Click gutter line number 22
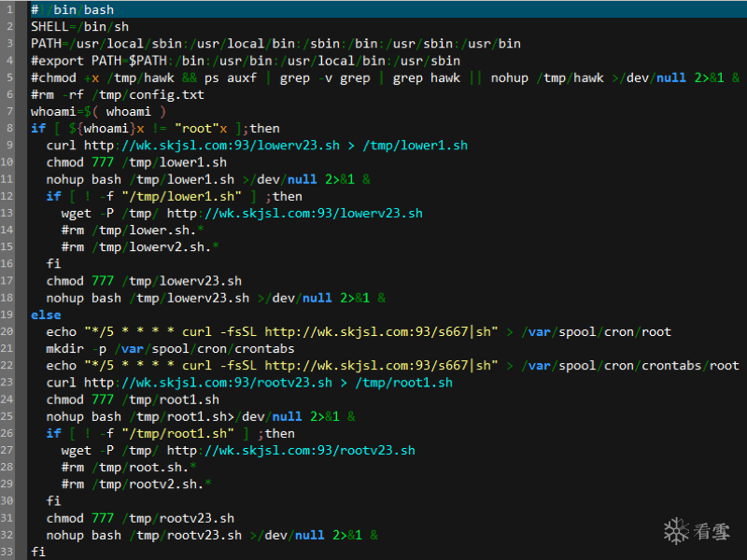The height and width of the screenshot is (560, 747). (7, 365)
